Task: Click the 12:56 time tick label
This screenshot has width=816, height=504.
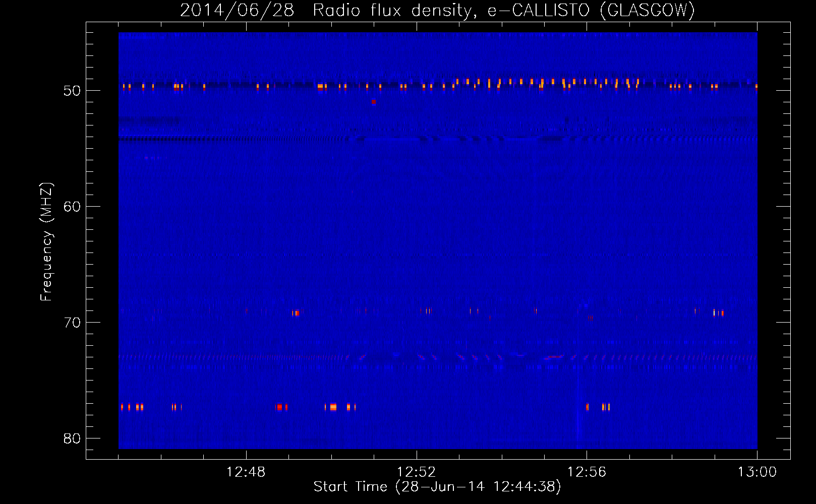Action: point(587,472)
